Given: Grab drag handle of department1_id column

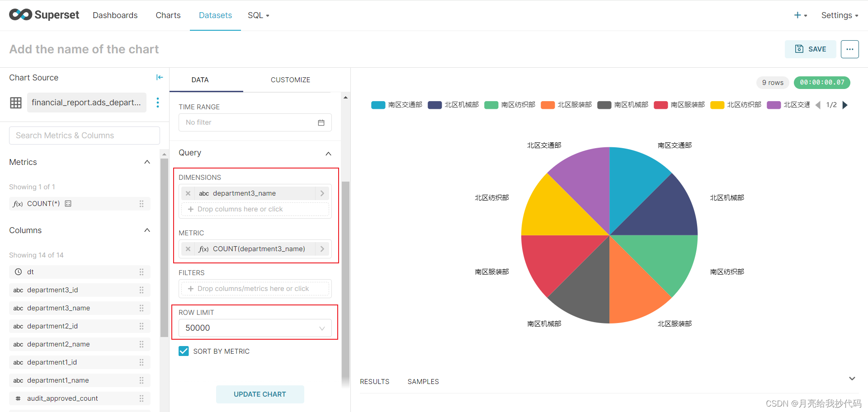Looking at the screenshot, I should (x=142, y=362).
